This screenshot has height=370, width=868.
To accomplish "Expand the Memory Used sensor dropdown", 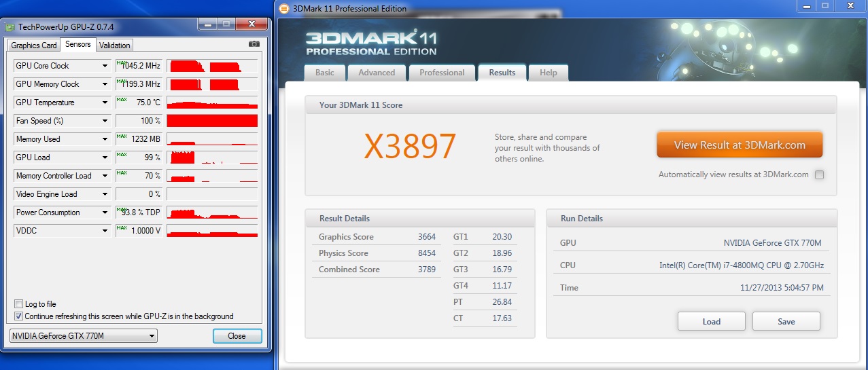I will click(x=105, y=139).
